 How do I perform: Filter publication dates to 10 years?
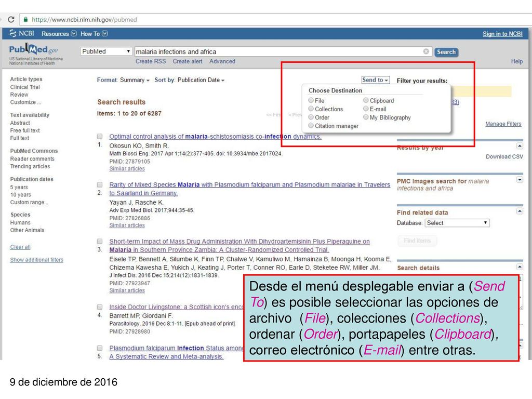(x=20, y=195)
